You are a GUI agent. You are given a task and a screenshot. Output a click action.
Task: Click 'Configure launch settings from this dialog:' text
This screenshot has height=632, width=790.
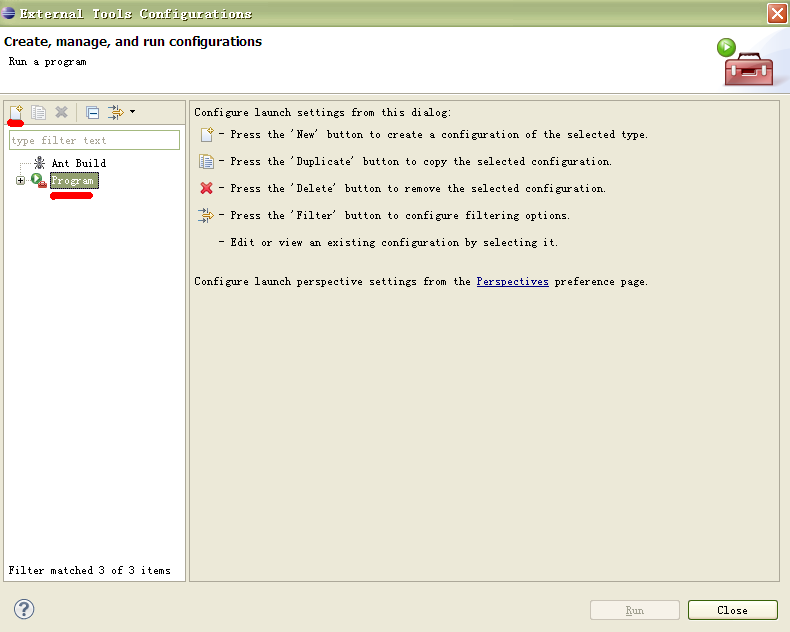322,112
